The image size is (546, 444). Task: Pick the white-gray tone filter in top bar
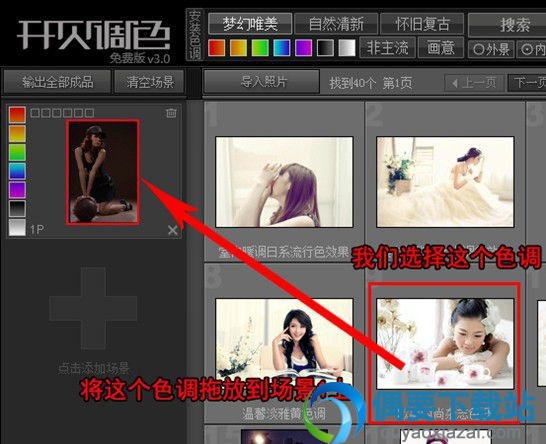pyautogui.click(x=347, y=47)
